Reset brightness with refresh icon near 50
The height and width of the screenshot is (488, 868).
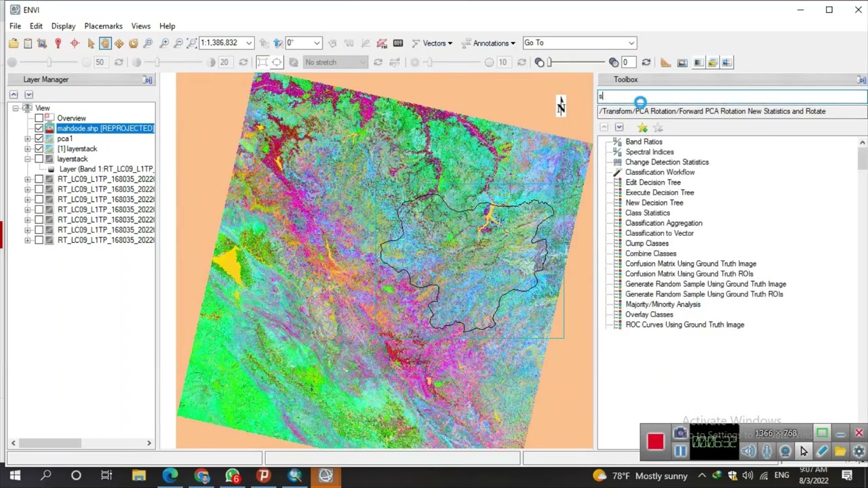[119, 62]
